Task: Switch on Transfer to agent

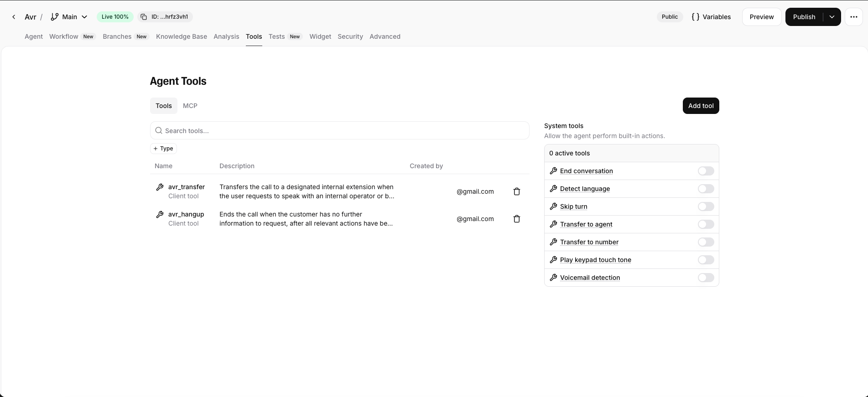Action: (706, 224)
